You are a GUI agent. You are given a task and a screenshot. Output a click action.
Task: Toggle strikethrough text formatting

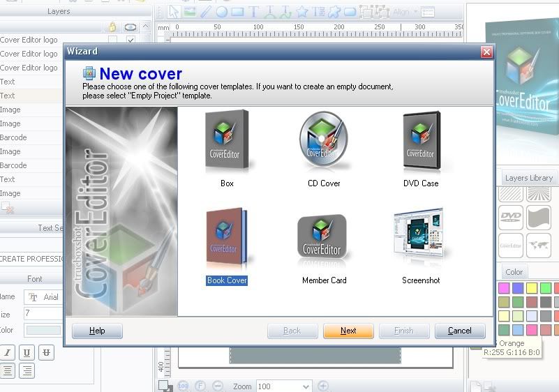[46, 352]
